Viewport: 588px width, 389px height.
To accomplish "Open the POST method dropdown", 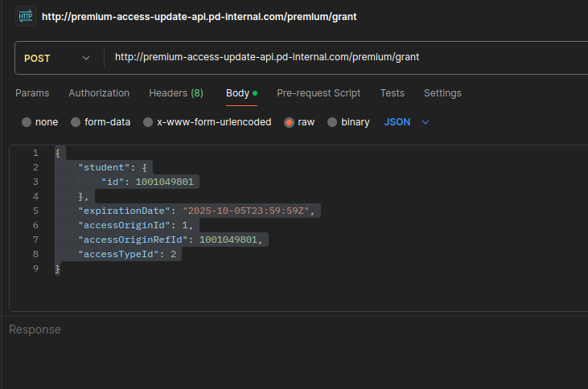I will pyautogui.click(x=58, y=58).
